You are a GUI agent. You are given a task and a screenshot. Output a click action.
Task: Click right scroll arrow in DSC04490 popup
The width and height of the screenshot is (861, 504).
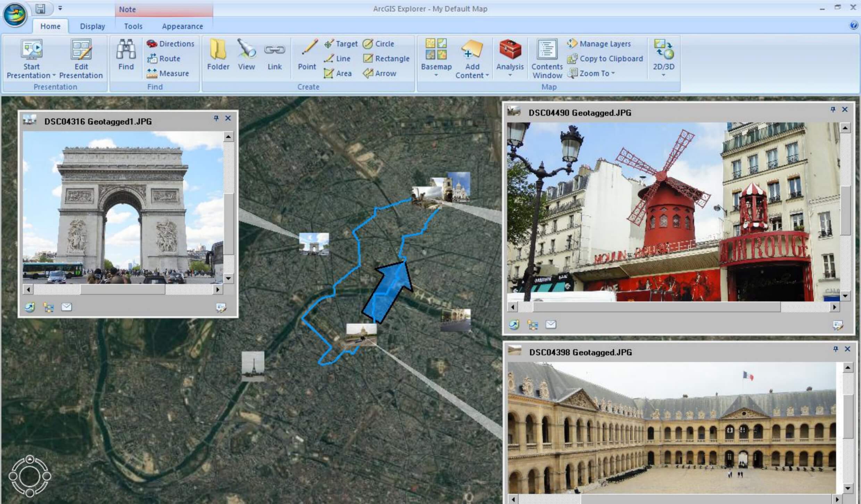click(834, 307)
